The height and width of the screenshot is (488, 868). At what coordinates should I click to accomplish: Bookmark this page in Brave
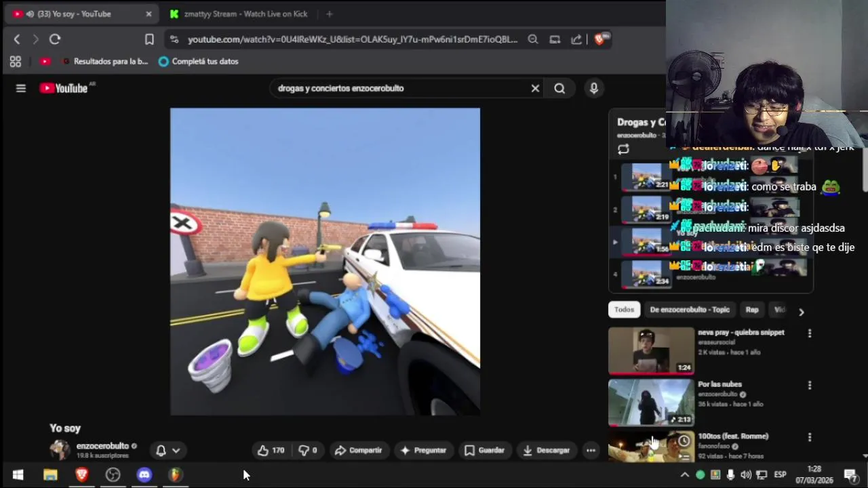[149, 39]
